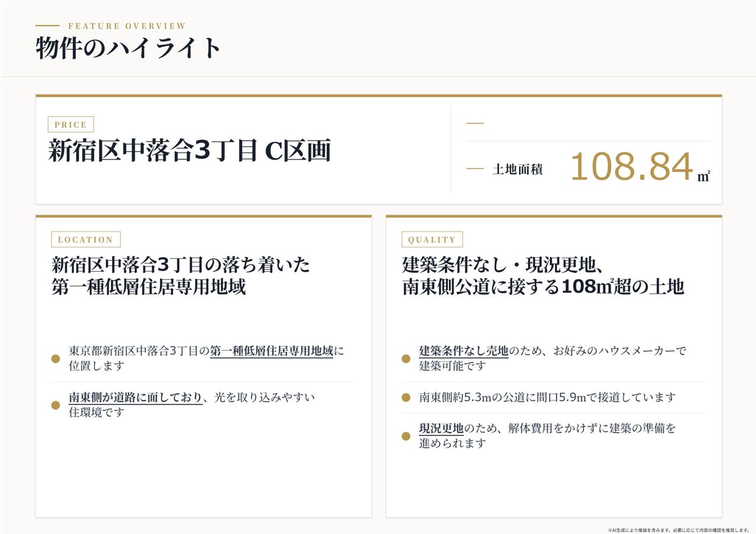Select the heading 物件のハイライト
The width and height of the screenshot is (756, 534).
(129, 48)
